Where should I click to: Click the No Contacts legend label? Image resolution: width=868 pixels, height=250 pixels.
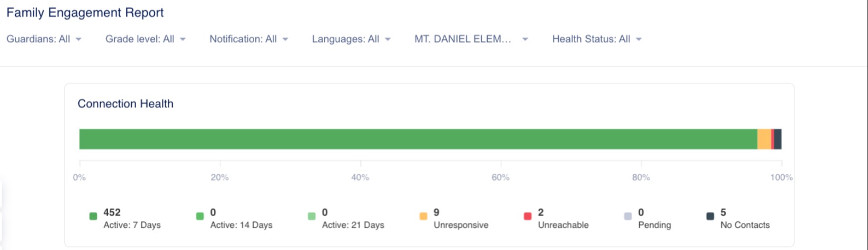point(745,225)
